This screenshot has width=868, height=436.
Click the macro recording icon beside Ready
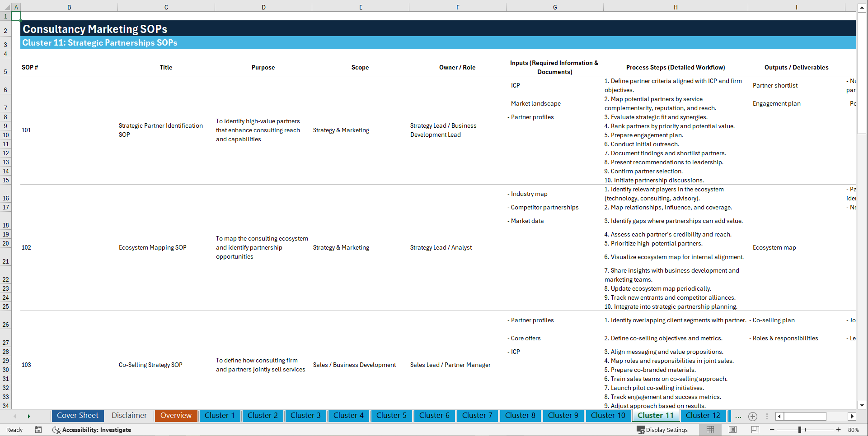point(38,430)
